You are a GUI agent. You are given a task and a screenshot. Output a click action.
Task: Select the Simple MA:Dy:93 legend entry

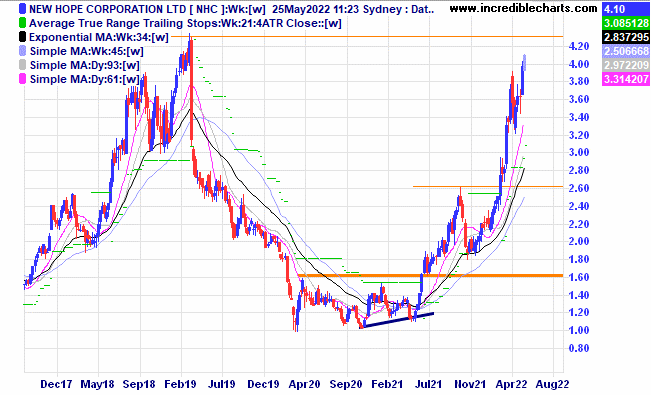pos(85,65)
